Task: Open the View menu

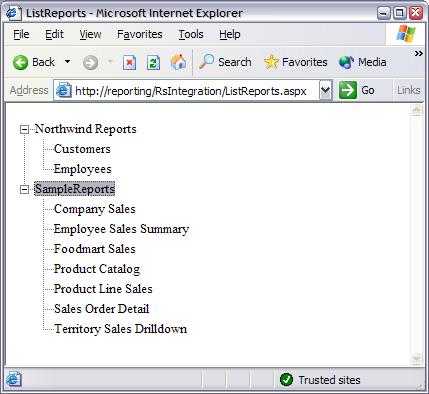Action: (x=90, y=34)
